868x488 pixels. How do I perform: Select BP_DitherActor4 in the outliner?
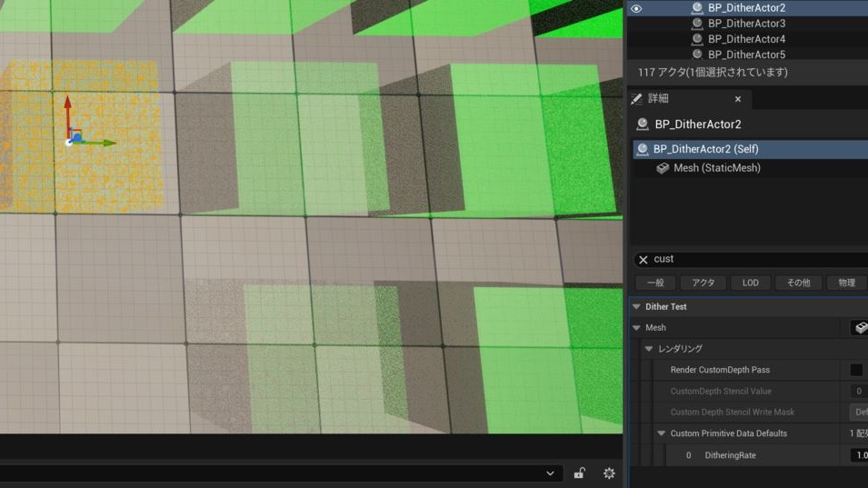coord(747,39)
